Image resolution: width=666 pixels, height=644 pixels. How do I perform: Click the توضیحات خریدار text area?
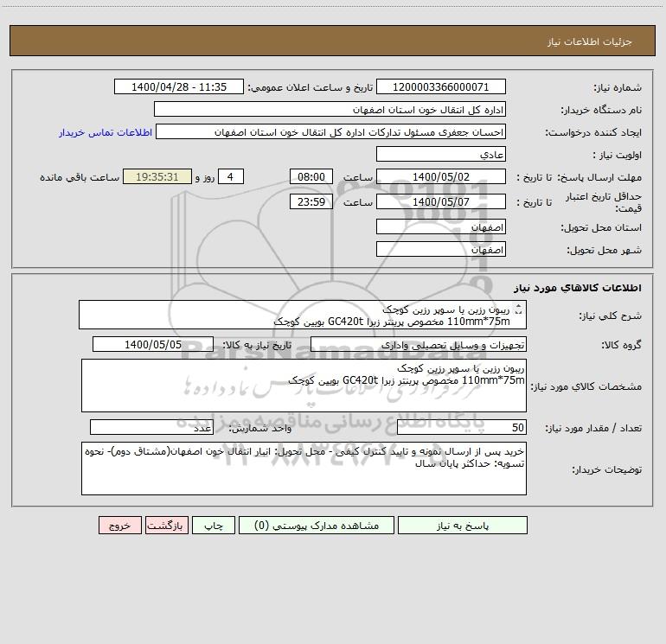304,469
